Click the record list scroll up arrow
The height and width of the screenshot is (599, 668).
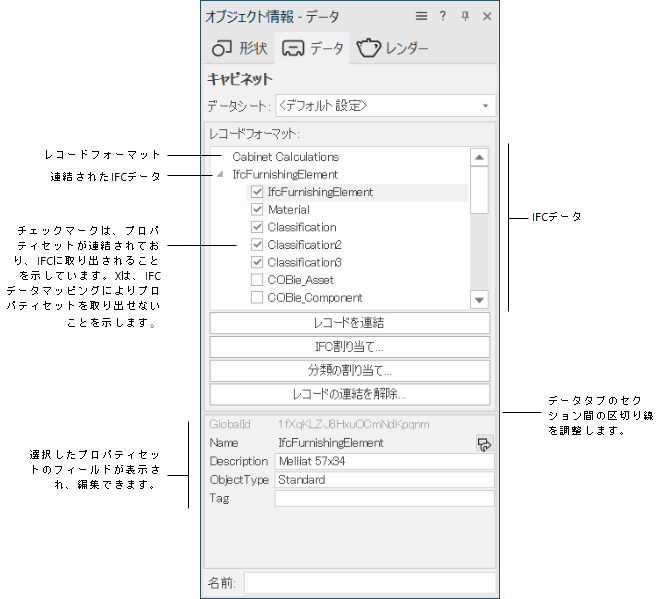pos(479,157)
